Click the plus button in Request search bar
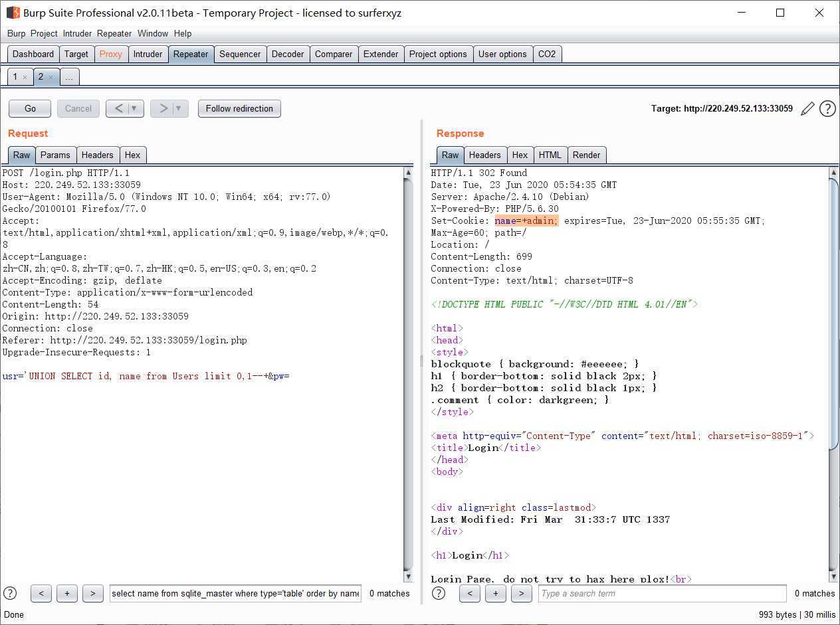 [67, 593]
